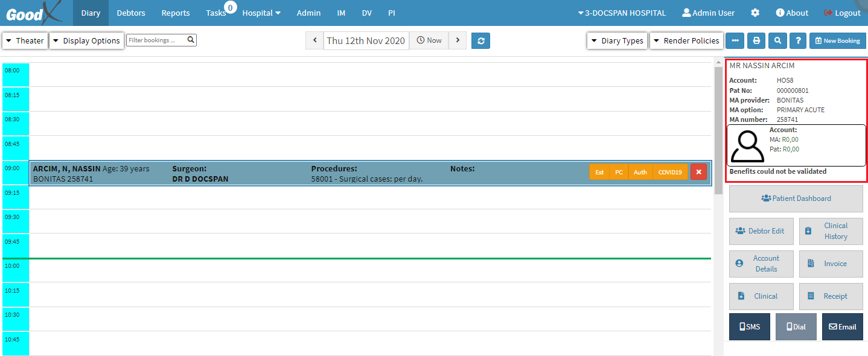This screenshot has width=868, height=356.
Task: Click the Pat No 000000801 value
Action: 793,91
